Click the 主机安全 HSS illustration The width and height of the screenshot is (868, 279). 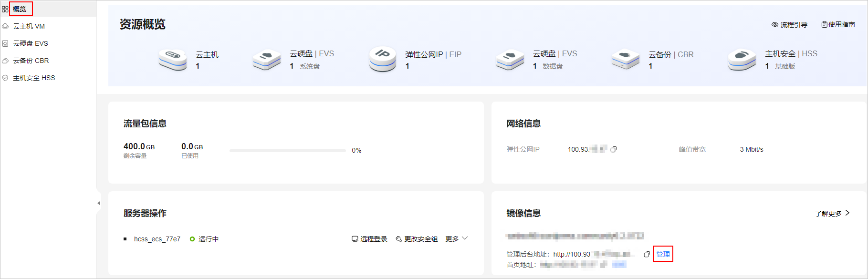coord(742,60)
